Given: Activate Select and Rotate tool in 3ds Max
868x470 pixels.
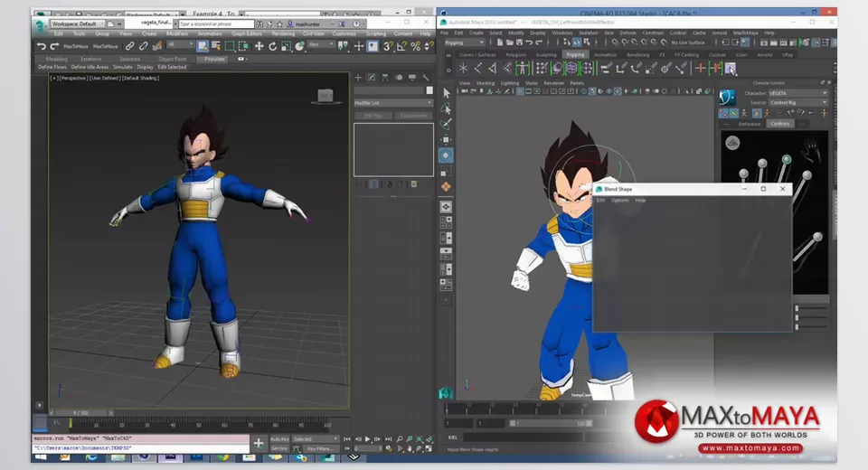Looking at the screenshot, I should [272, 46].
